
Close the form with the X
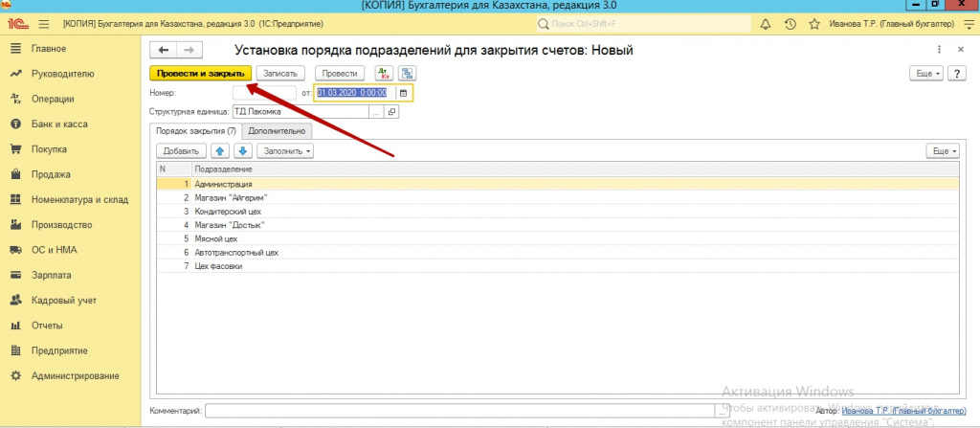click(x=961, y=50)
